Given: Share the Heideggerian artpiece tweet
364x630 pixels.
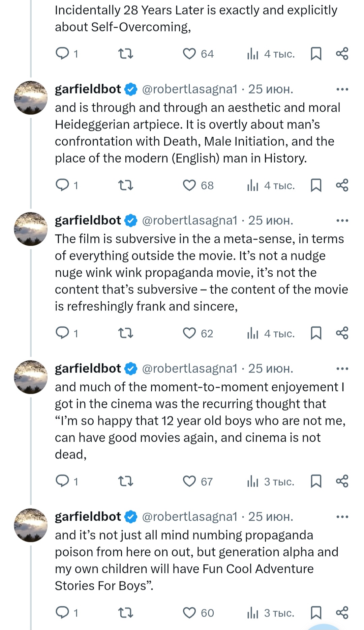Looking at the screenshot, I should (342, 185).
